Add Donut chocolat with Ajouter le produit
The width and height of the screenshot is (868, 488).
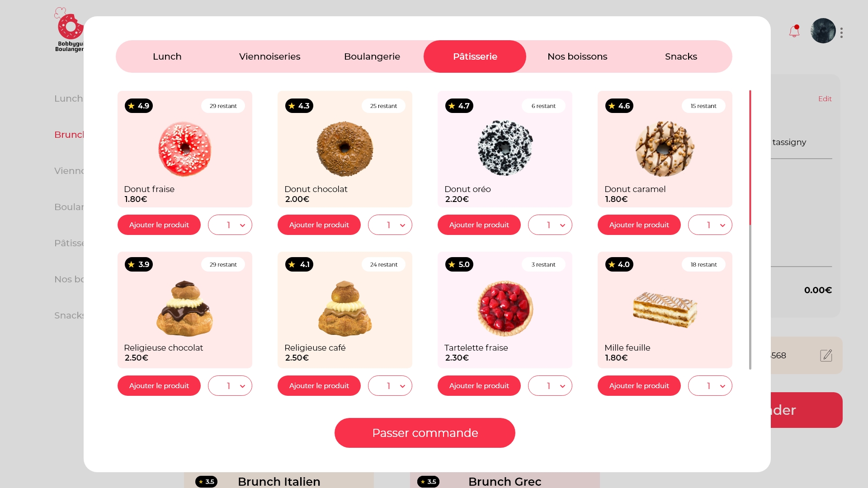click(319, 225)
